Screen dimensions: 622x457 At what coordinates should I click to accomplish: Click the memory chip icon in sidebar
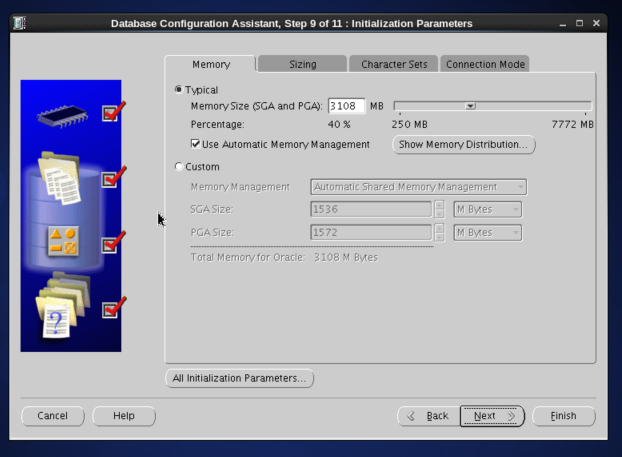click(62, 116)
